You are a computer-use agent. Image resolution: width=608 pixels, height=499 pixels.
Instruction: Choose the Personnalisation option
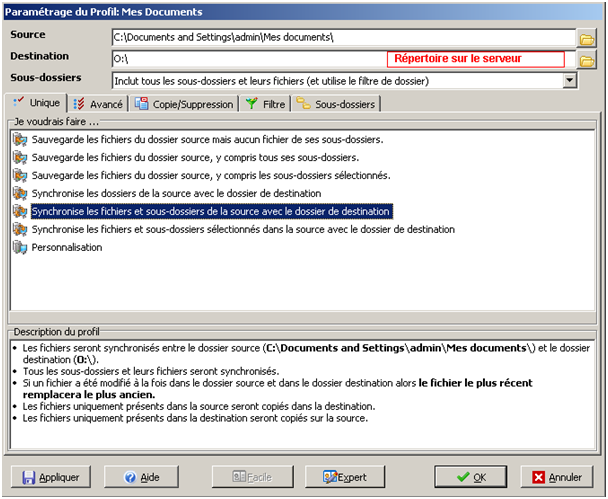click(67, 247)
